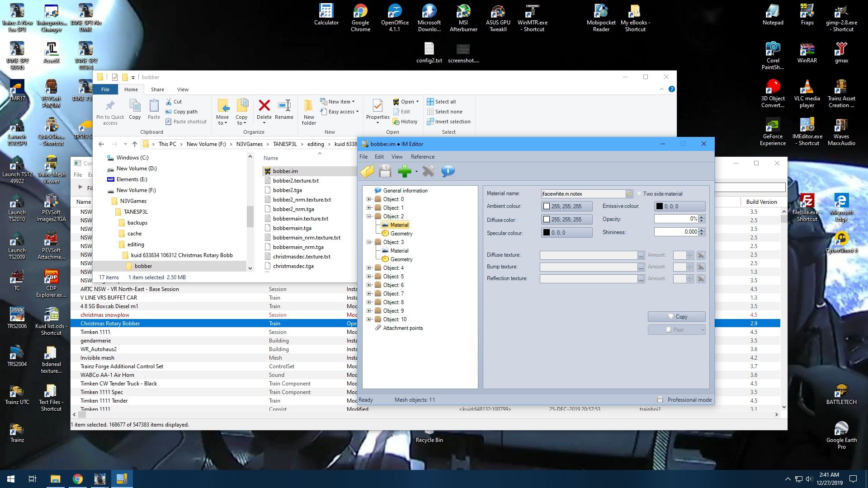Click the Open file icon in IM Editor toolbar
868x488 pixels.
point(367,171)
